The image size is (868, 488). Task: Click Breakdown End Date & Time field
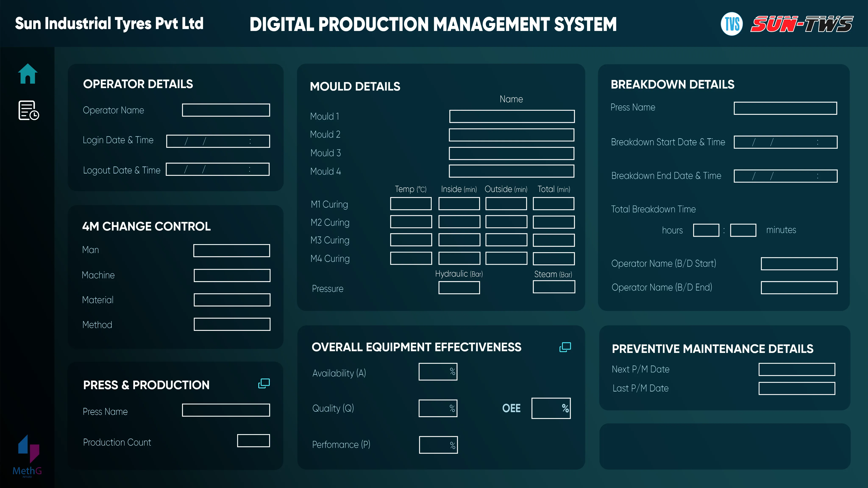click(786, 176)
